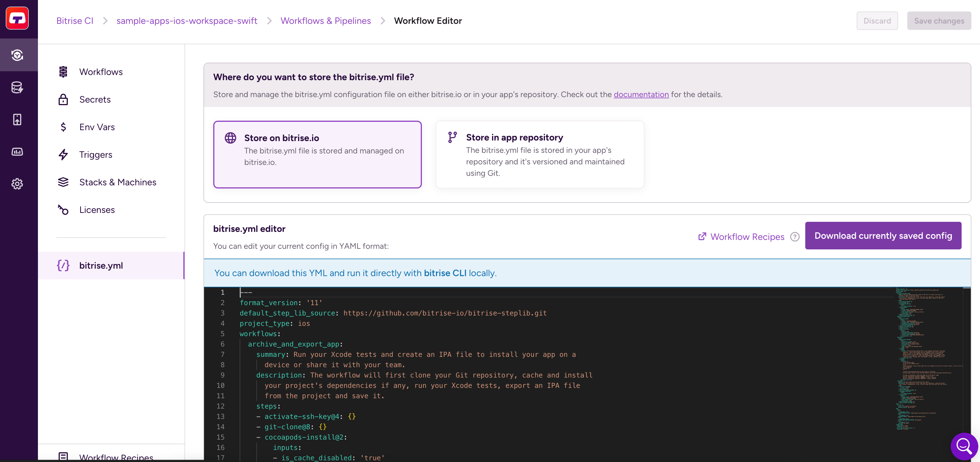This screenshot has width=980, height=462.
Task: Click the git-clone@8 step line
Action: click(x=291, y=427)
